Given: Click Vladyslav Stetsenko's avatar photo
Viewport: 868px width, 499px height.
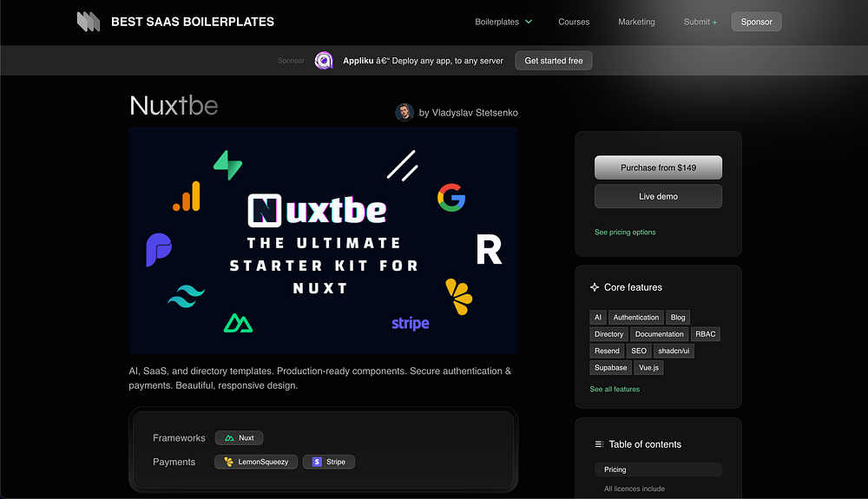Looking at the screenshot, I should [x=404, y=112].
